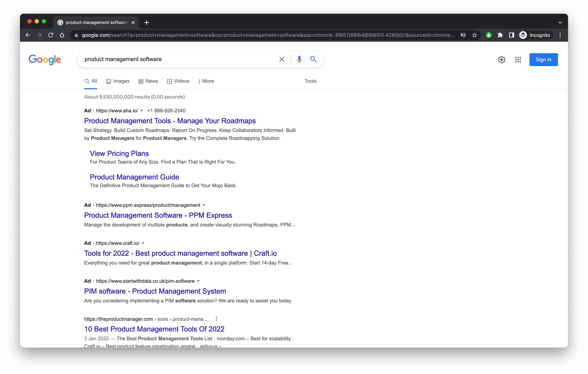Viewport: 588px width, 374px height.
Task: Click the Google search magnifying glass icon
Action: coord(313,59)
